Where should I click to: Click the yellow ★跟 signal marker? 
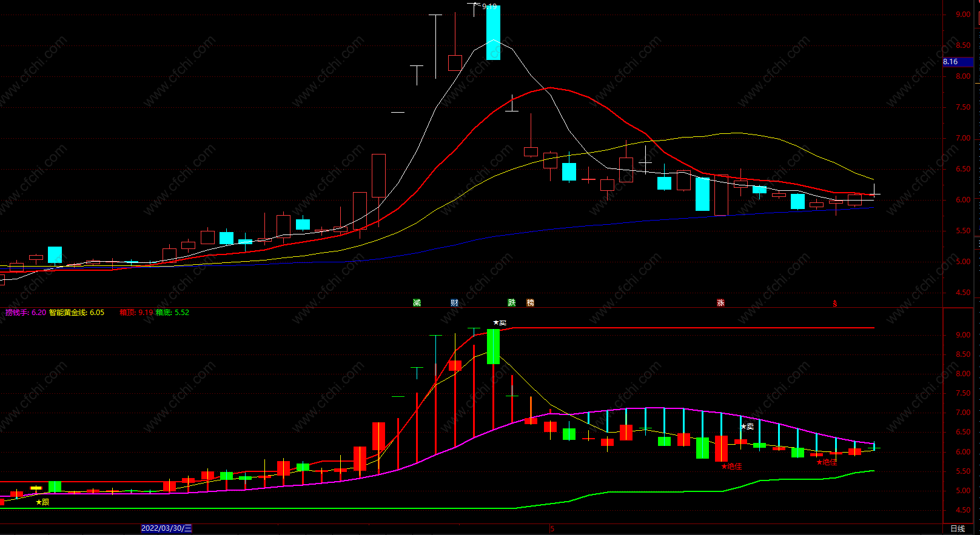coord(42,502)
